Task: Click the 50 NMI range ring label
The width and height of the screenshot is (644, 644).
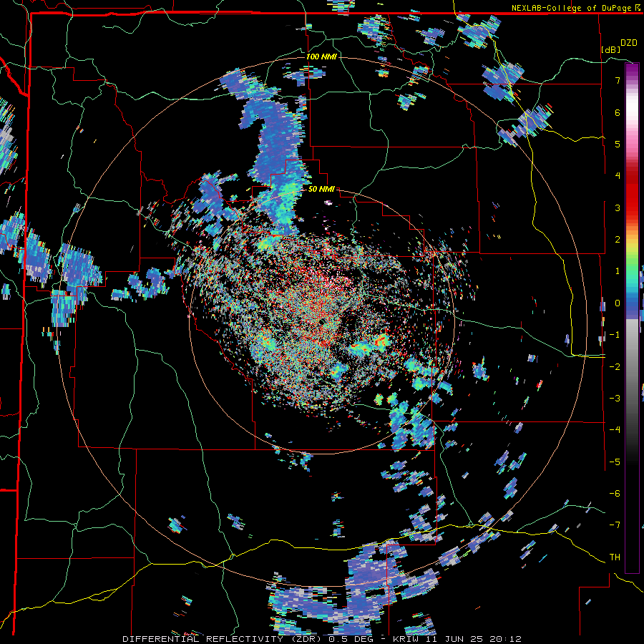Action: click(x=321, y=189)
